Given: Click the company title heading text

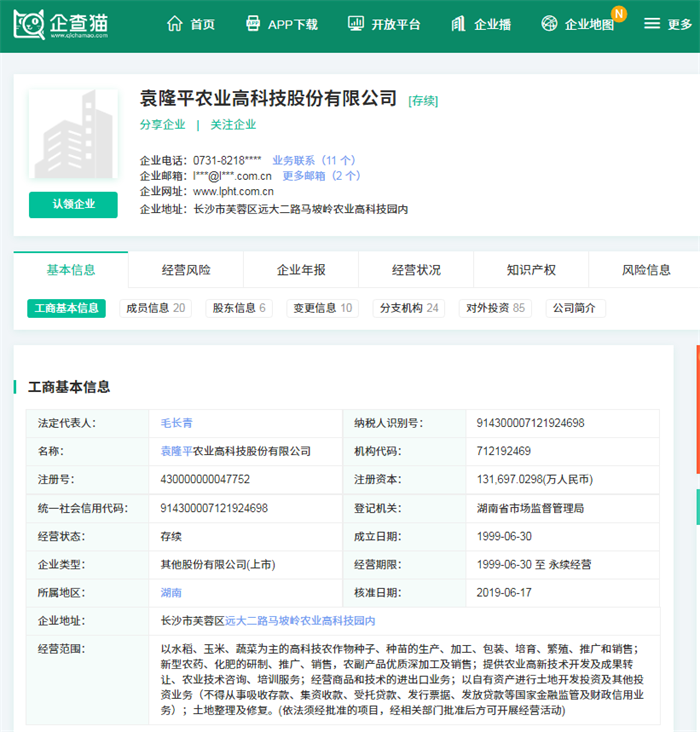Looking at the screenshot, I should click(x=268, y=98).
